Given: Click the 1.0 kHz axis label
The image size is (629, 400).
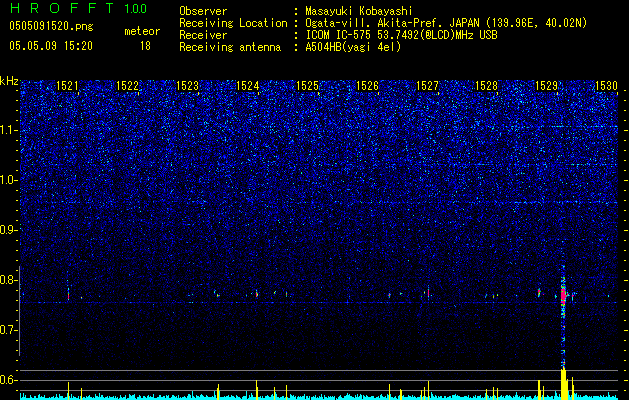Looking at the screenshot, I should tap(9, 180).
